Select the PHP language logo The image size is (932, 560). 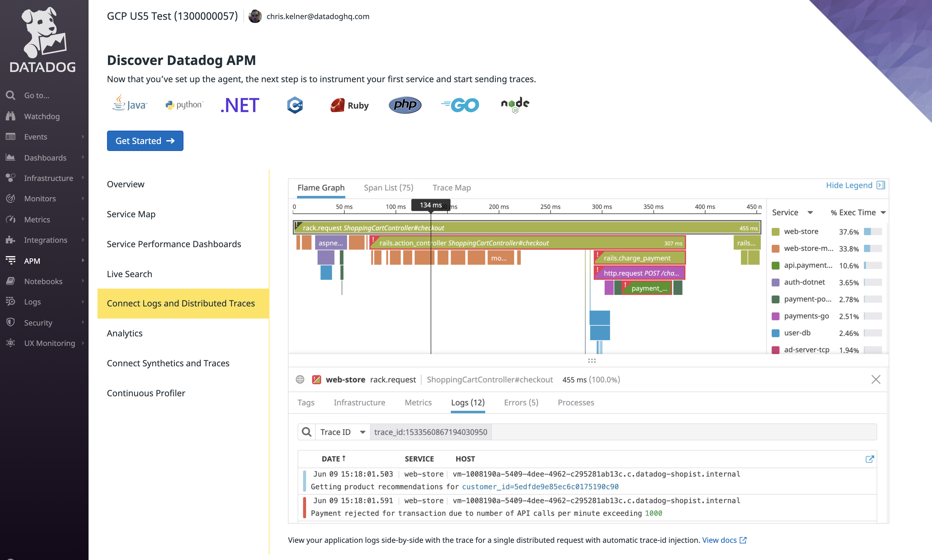(405, 104)
